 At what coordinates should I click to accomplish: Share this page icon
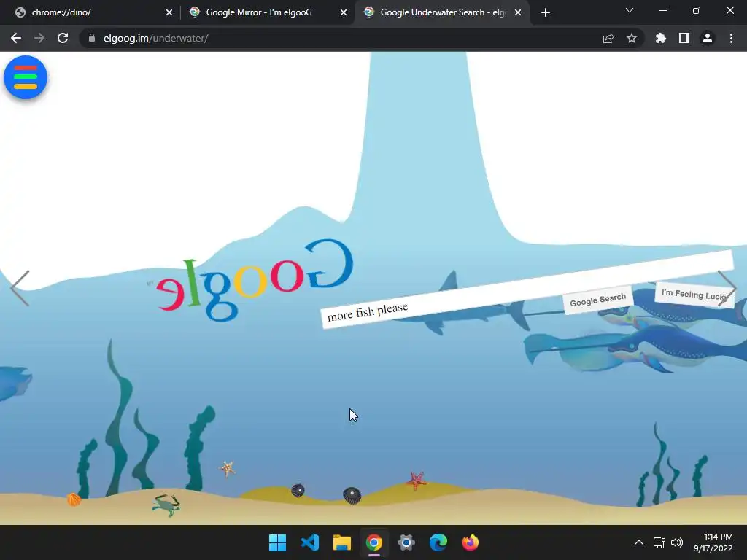coord(608,39)
